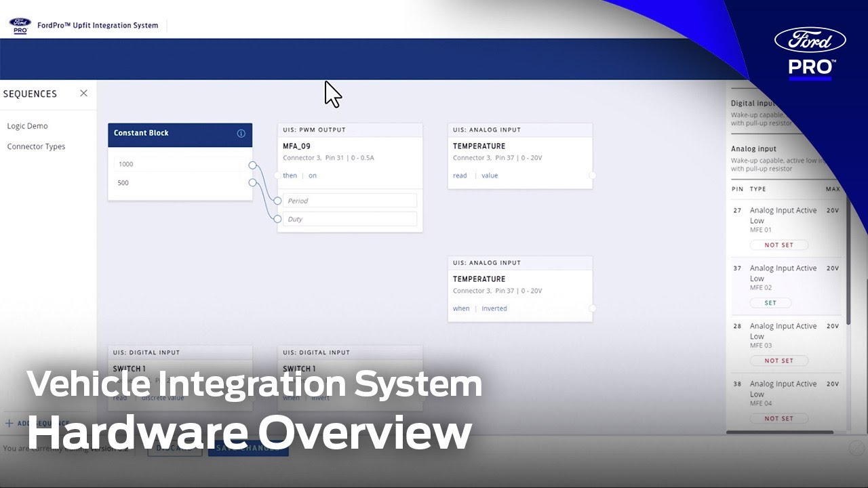Viewport: 868px width, 488px height.
Task: Select pin 37 Analog Input Active Low row
Action: pos(785,285)
